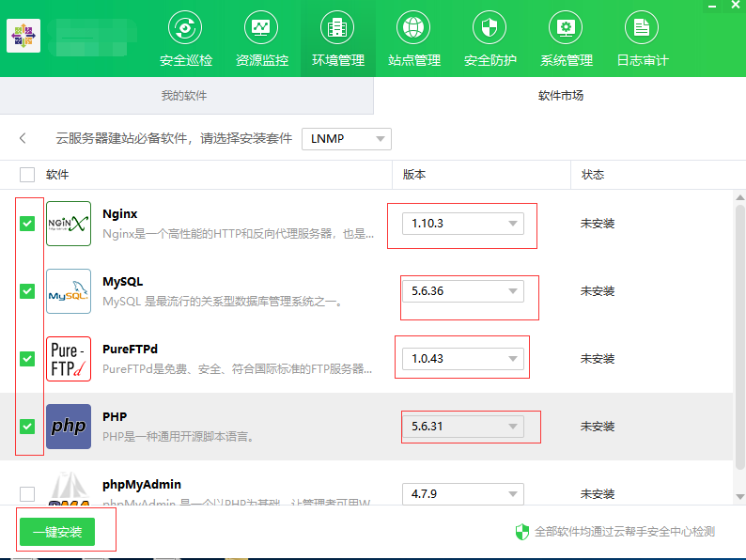Click list scrollbar down arrow
The width and height of the screenshot is (746, 560).
[x=739, y=496]
